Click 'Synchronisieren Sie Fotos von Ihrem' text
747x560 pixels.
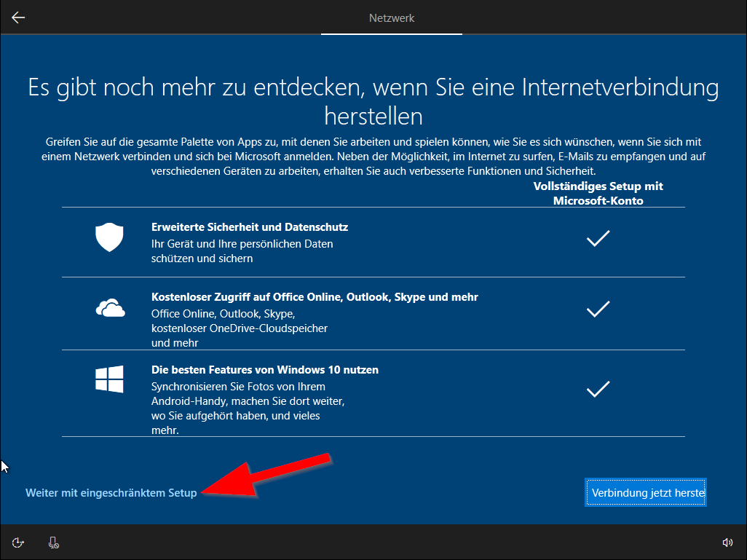[238, 387]
